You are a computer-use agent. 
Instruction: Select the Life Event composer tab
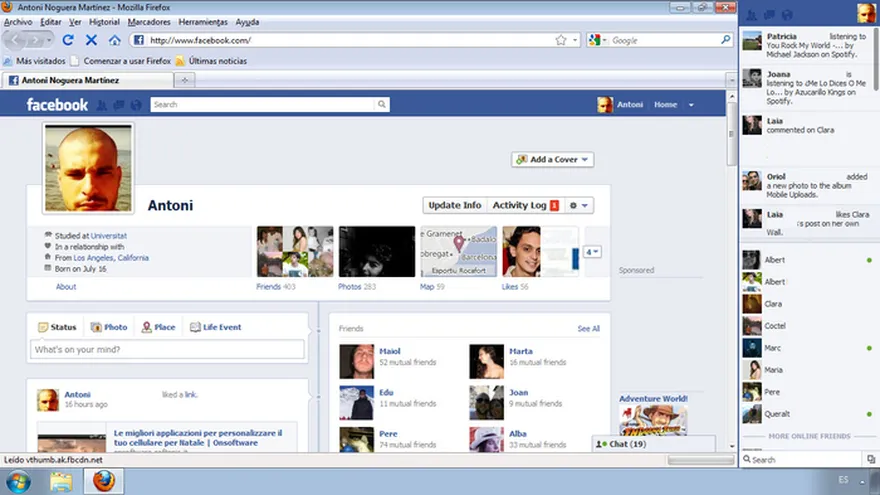[215, 327]
